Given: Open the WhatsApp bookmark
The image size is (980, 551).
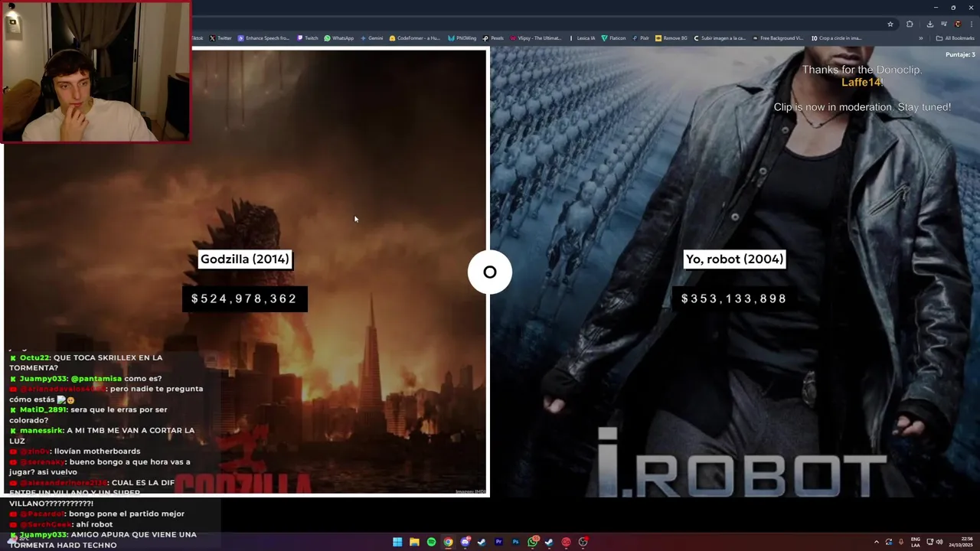Looking at the screenshot, I should click(x=339, y=38).
